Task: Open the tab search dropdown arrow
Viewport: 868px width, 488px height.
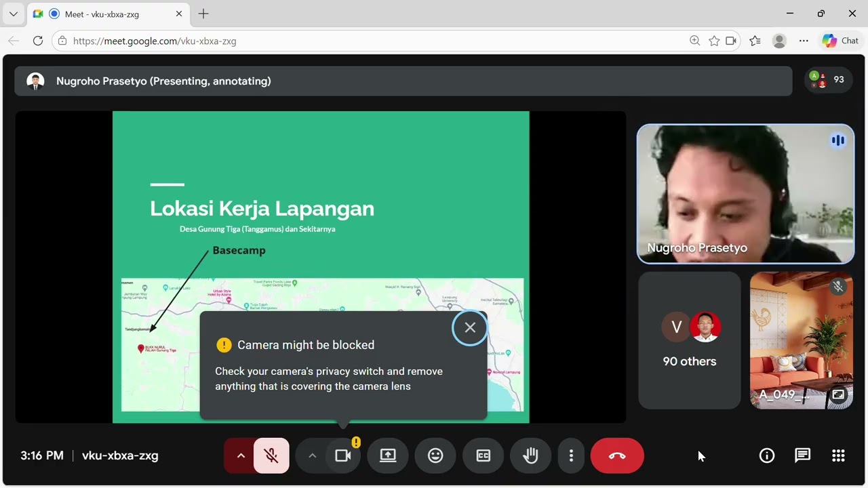Action: coord(13,14)
